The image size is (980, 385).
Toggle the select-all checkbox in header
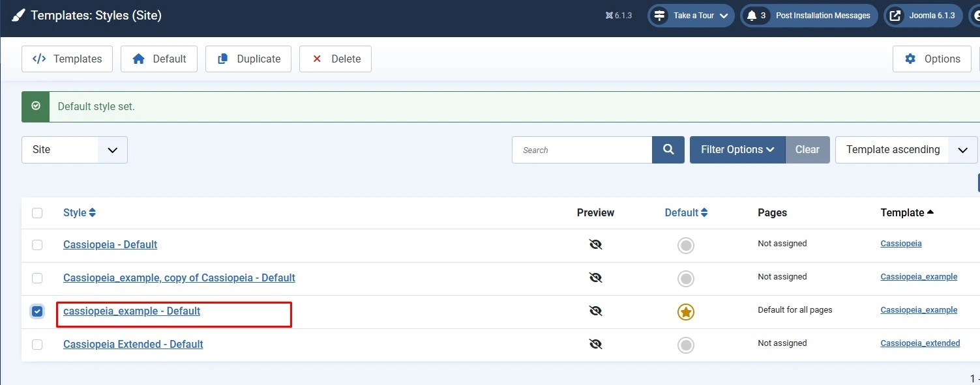click(37, 213)
